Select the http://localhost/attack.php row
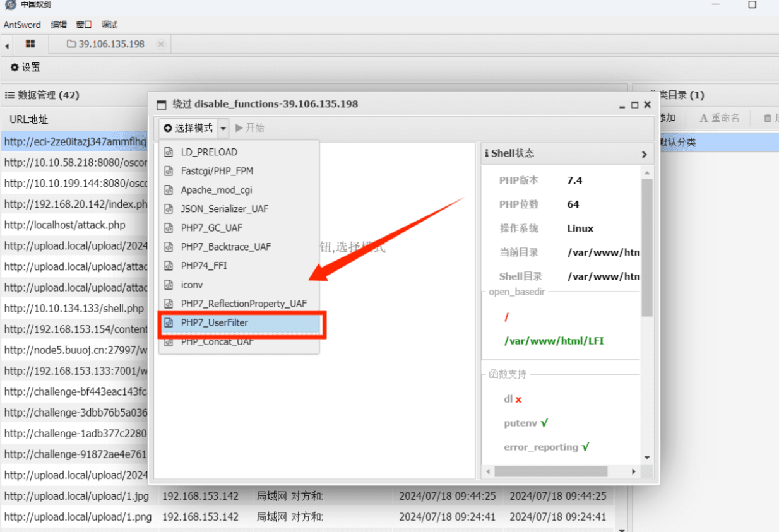 point(74,225)
